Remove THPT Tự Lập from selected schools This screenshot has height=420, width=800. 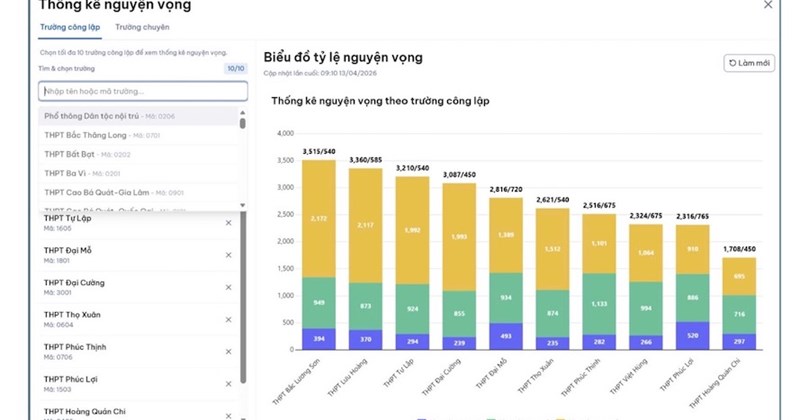coord(228,222)
